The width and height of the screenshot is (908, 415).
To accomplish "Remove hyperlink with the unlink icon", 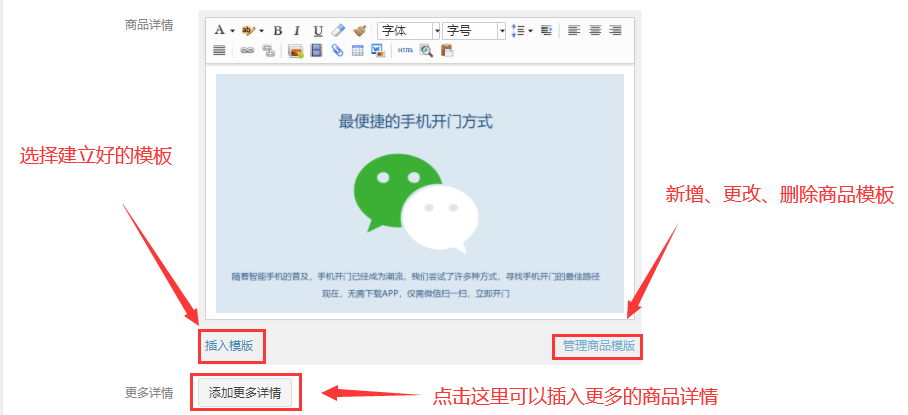I will pyautogui.click(x=268, y=51).
